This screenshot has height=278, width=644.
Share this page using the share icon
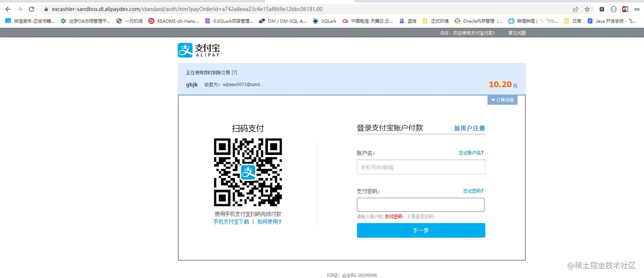[575, 9]
